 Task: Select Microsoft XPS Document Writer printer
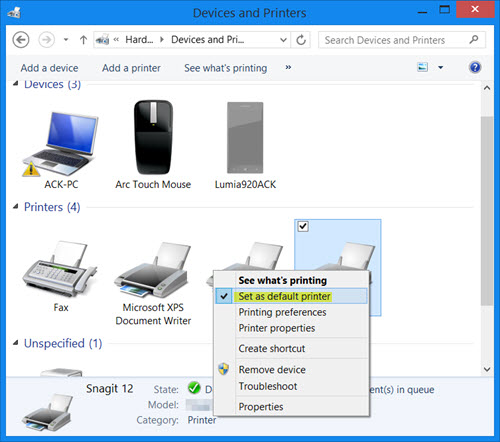pyautogui.click(x=153, y=270)
